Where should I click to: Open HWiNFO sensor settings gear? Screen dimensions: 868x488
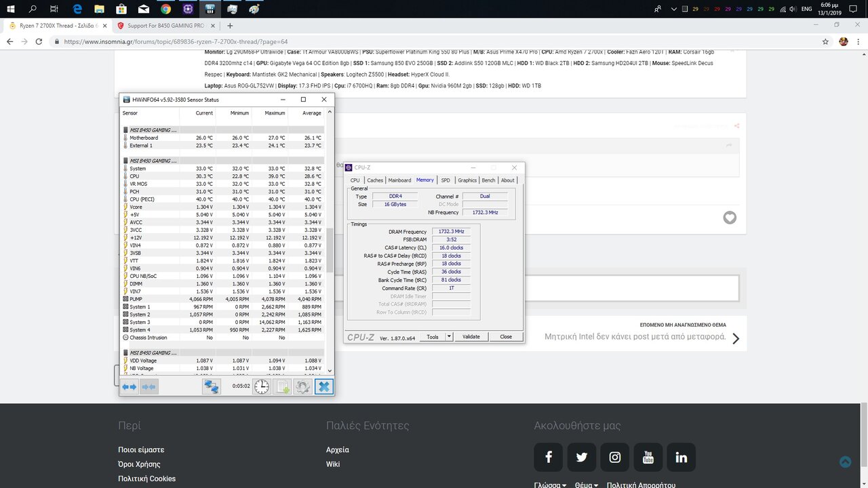click(x=303, y=386)
